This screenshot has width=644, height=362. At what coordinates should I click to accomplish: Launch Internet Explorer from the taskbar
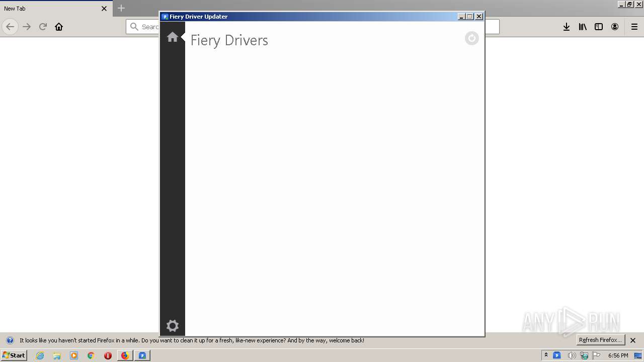[x=40, y=355]
